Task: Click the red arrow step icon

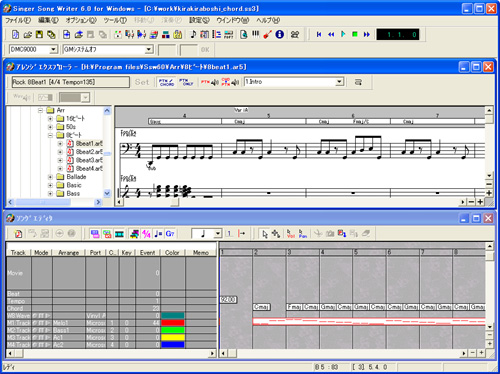Action: coord(242,234)
